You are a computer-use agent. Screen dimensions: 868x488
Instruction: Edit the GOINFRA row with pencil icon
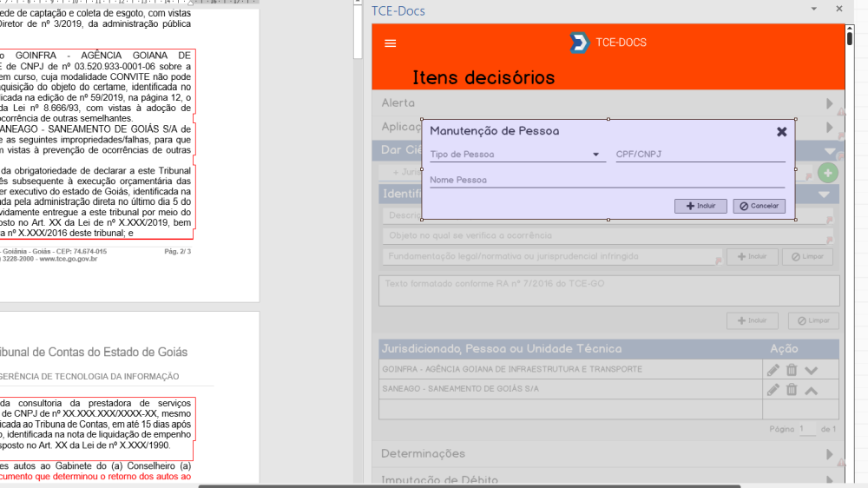point(773,370)
